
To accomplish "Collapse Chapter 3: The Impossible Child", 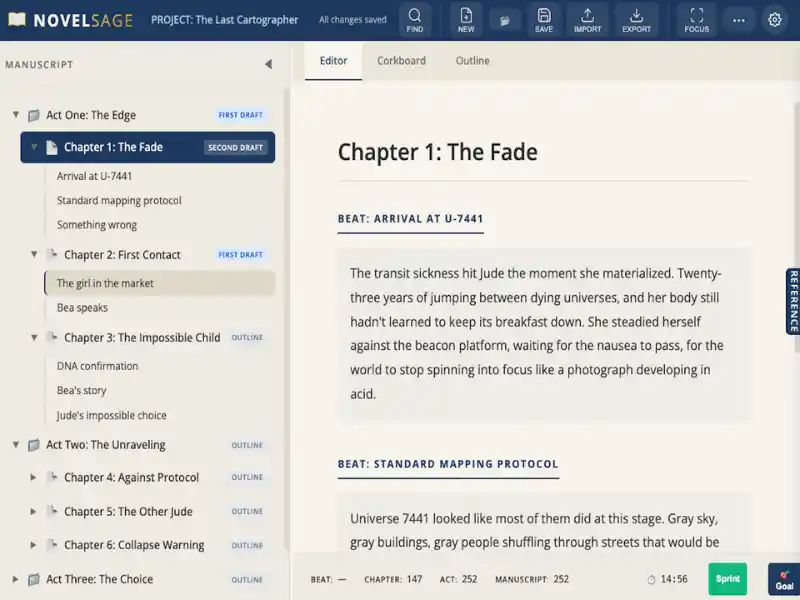I will click(x=34, y=338).
